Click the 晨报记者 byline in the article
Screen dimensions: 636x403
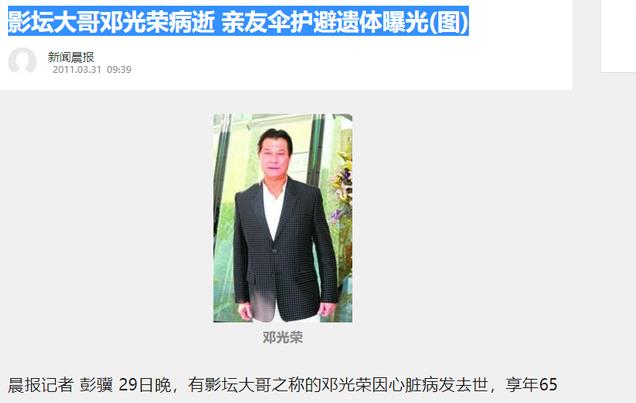point(41,385)
